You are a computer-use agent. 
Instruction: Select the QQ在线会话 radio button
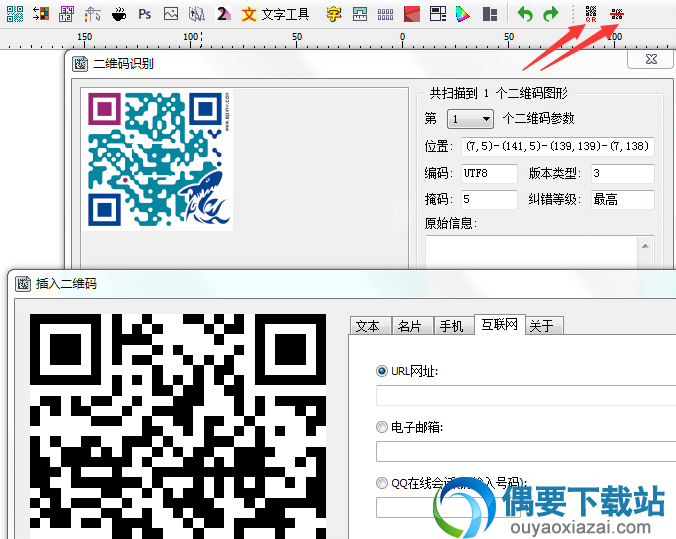coord(382,483)
